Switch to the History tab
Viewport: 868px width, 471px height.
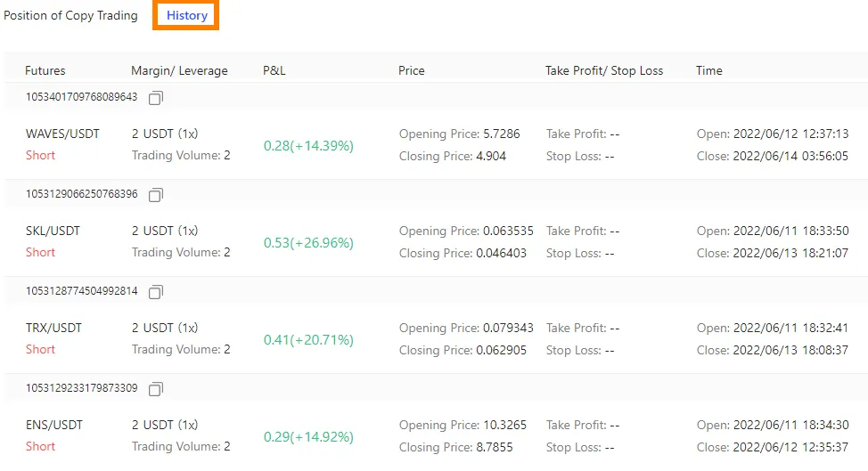(x=187, y=16)
